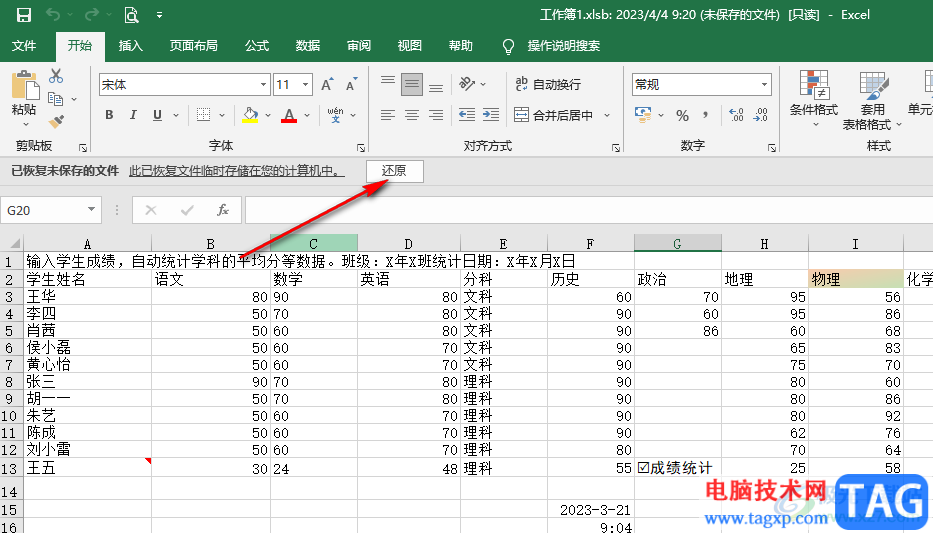Switch to the 页面布局 ribbon tab

(x=193, y=46)
